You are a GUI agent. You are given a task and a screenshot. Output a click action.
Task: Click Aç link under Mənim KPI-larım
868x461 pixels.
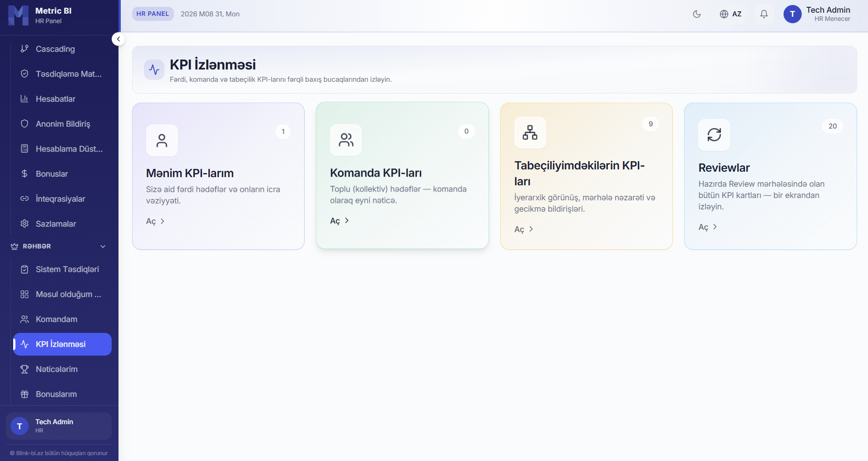155,221
